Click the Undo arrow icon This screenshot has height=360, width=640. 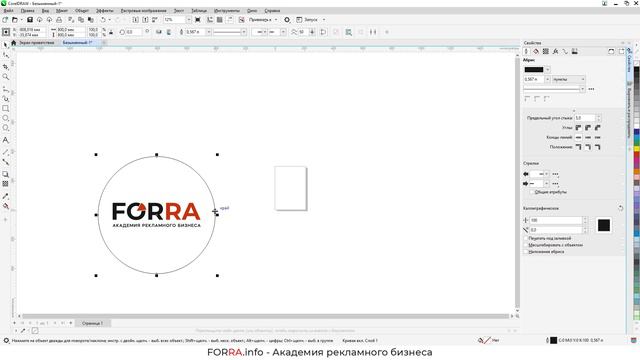tap(103, 20)
